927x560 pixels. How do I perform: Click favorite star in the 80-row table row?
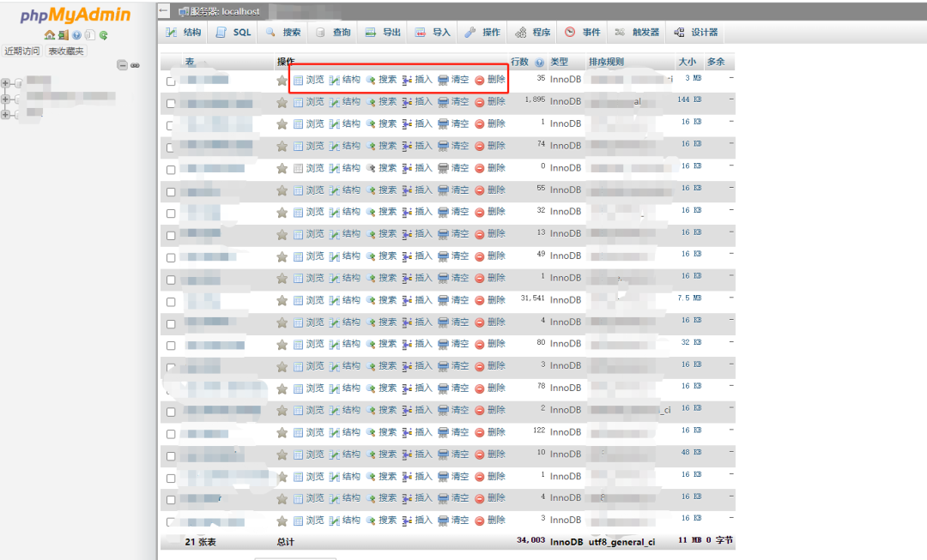(282, 345)
